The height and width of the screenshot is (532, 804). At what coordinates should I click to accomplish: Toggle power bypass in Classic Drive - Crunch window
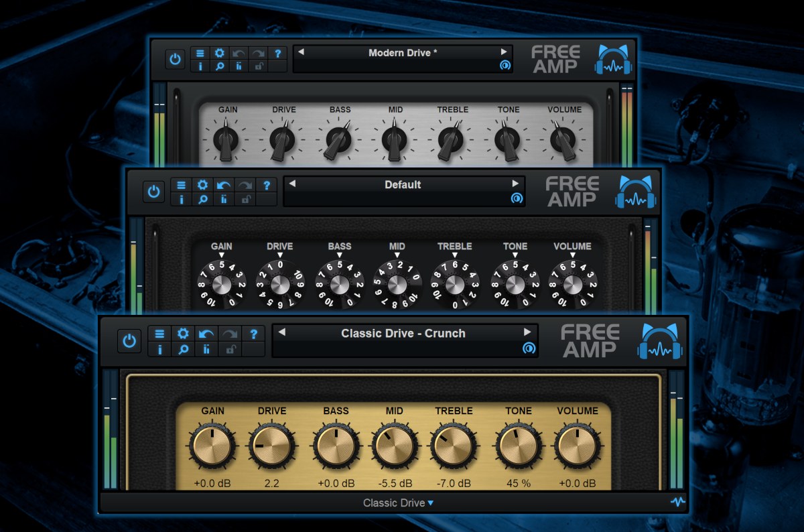click(129, 341)
